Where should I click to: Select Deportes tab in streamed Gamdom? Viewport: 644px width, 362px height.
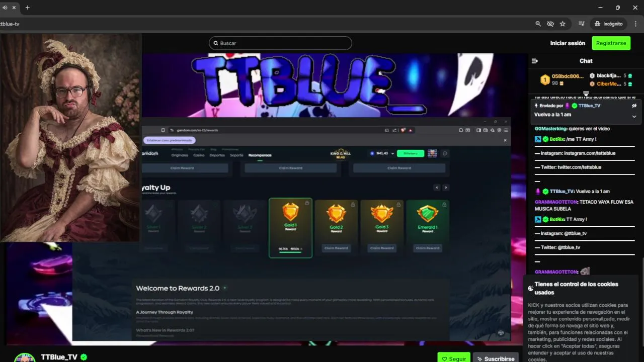pyautogui.click(x=217, y=155)
